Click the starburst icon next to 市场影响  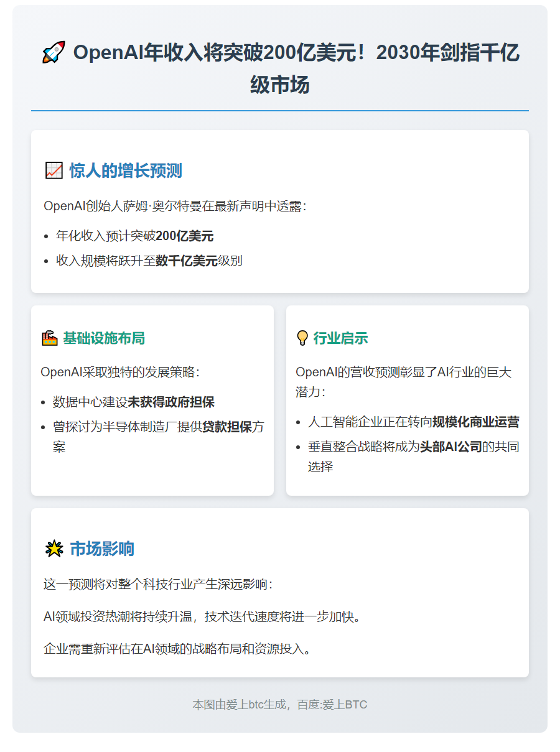coord(55,547)
